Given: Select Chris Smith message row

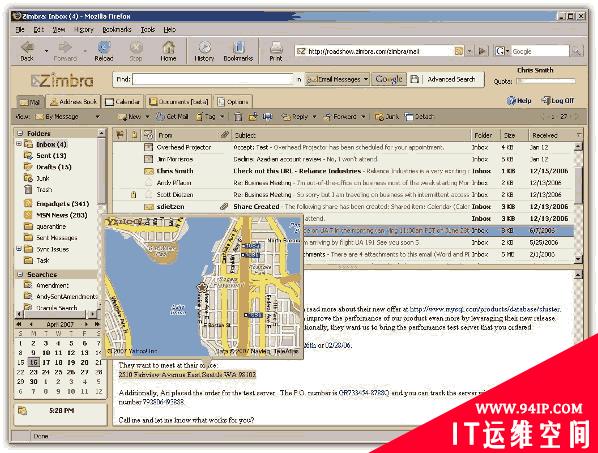Looking at the screenshot, I should [343, 171].
